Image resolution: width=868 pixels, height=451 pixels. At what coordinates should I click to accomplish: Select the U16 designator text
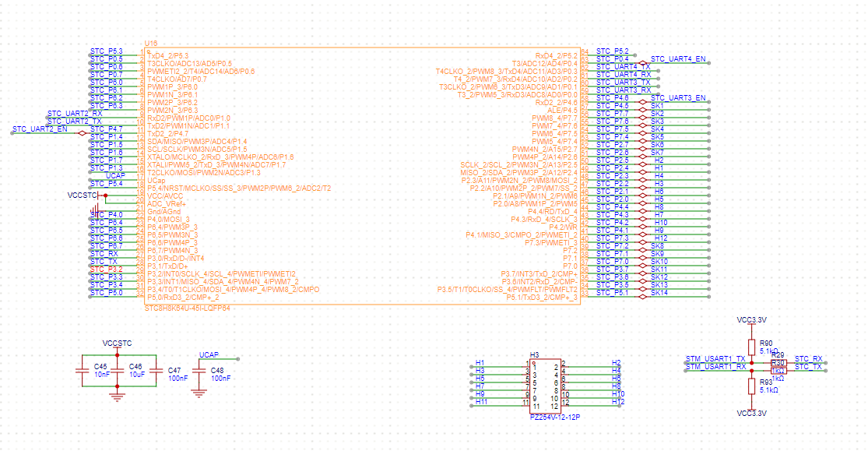[151, 44]
